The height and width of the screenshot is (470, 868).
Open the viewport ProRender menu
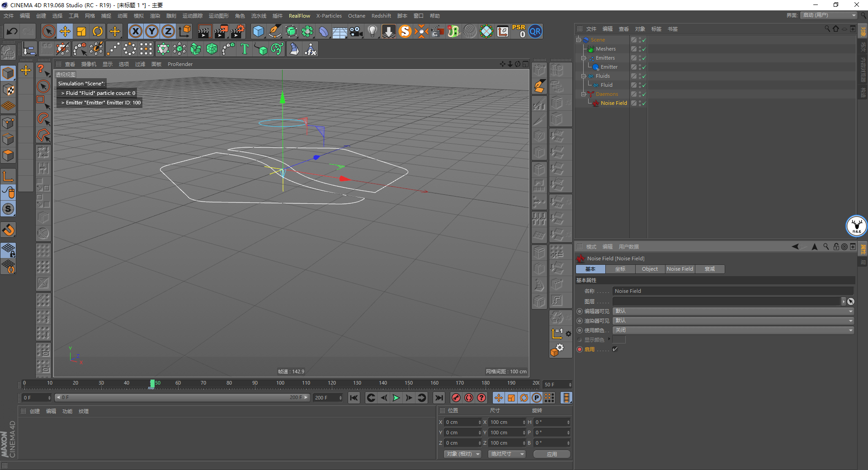click(180, 64)
